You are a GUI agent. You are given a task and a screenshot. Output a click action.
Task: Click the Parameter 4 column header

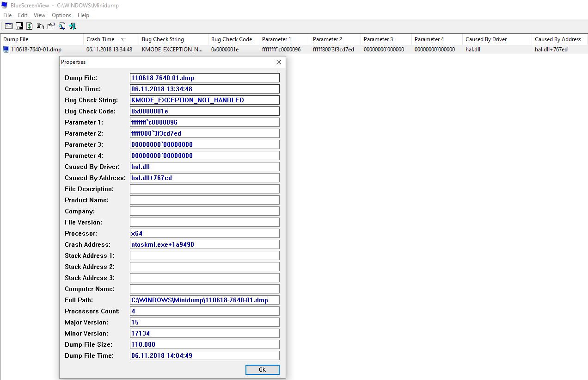tap(437, 39)
